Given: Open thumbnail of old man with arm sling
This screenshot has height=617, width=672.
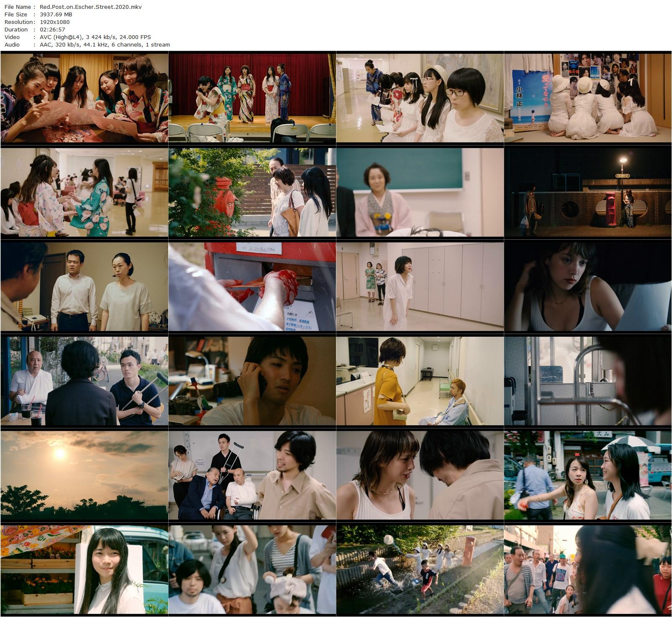Looking at the screenshot, I should pyautogui.click(x=84, y=381).
